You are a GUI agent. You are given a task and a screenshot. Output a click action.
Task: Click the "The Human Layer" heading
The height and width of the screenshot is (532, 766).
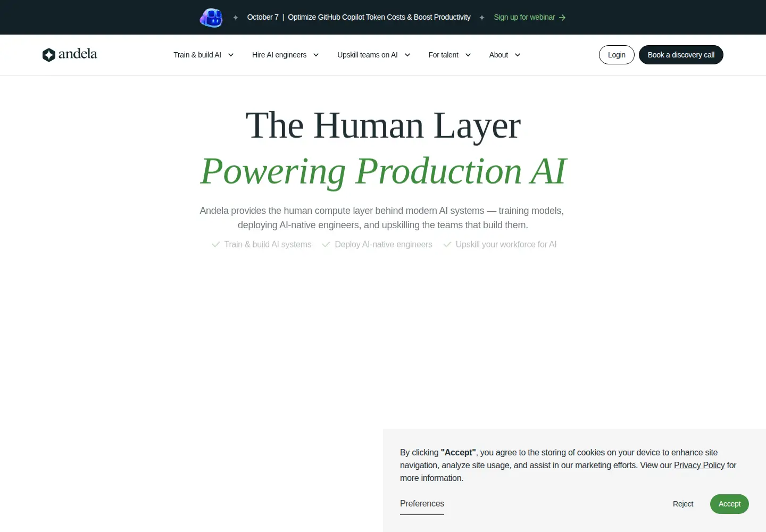click(383, 126)
